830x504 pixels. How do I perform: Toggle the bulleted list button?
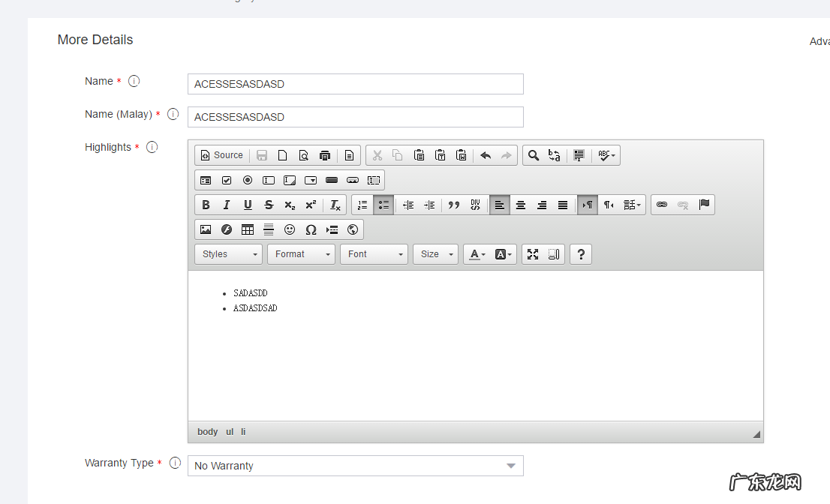(383, 205)
